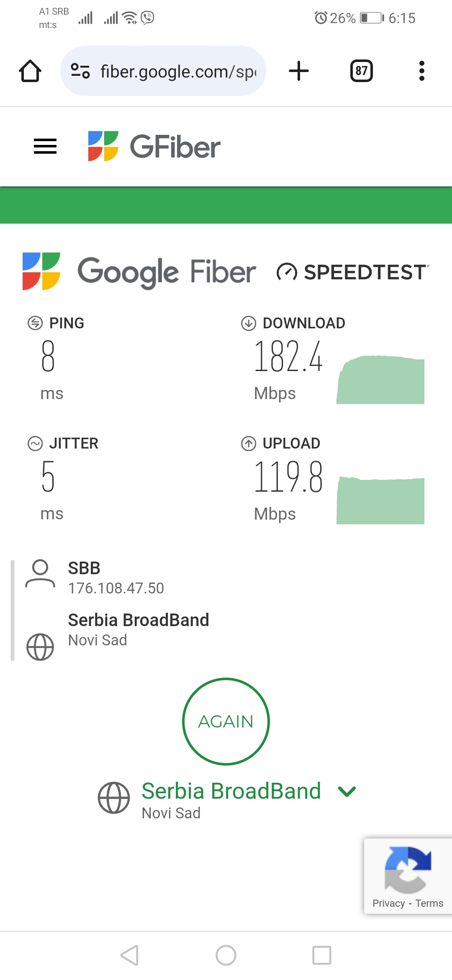Tap the download speed graph
Image resolution: width=452 pixels, height=980 pixels.
coord(380,380)
